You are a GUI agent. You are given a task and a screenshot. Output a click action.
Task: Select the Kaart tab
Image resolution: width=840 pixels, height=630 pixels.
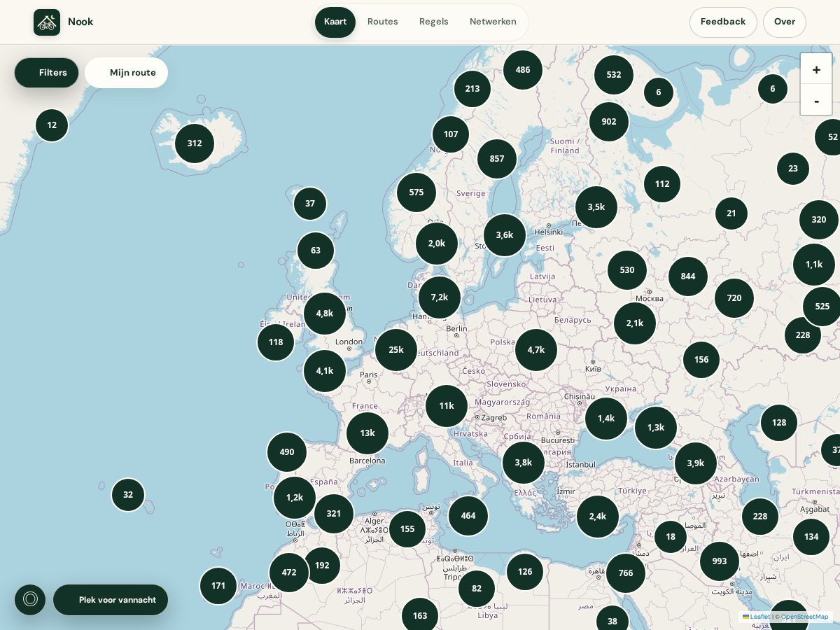[x=335, y=22]
